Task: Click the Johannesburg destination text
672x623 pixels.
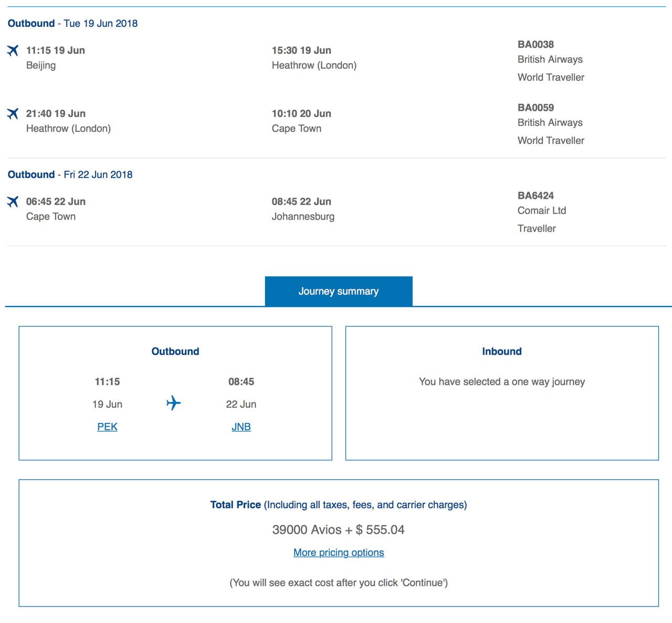Action: pyautogui.click(x=303, y=216)
